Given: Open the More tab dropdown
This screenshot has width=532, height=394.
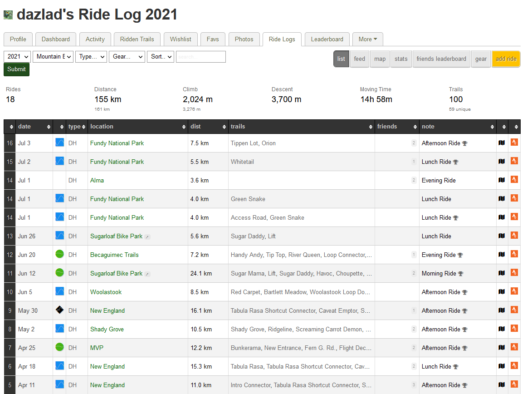Looking at the screenshot, I should (368, 39).
